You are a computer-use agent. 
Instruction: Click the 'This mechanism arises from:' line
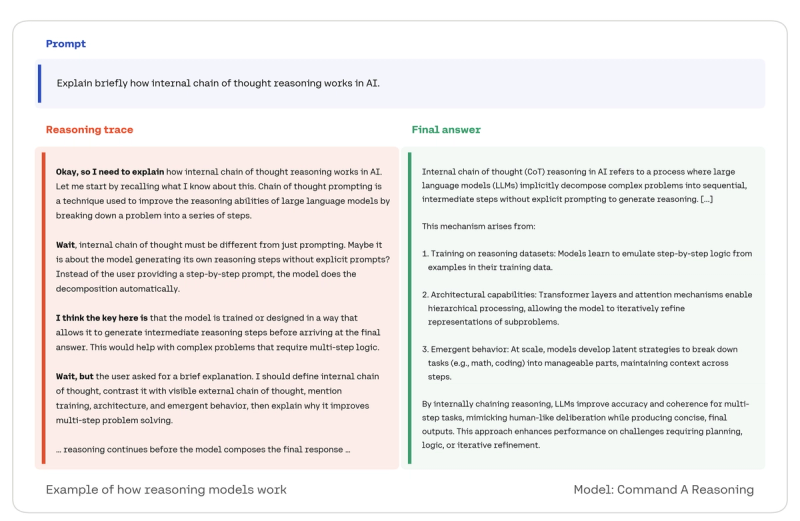479,227
